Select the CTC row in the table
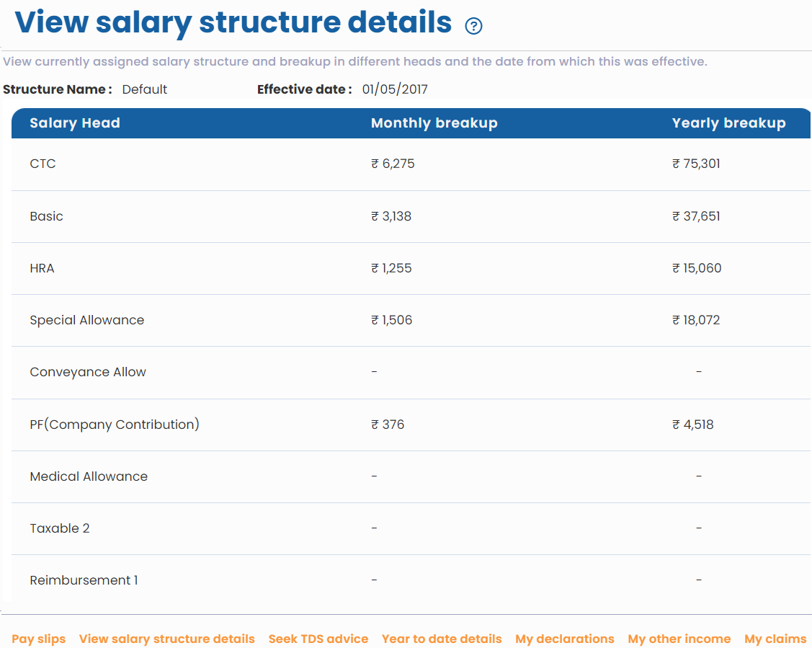Screen dimensions: 812x648 click(x=43, y=164)
